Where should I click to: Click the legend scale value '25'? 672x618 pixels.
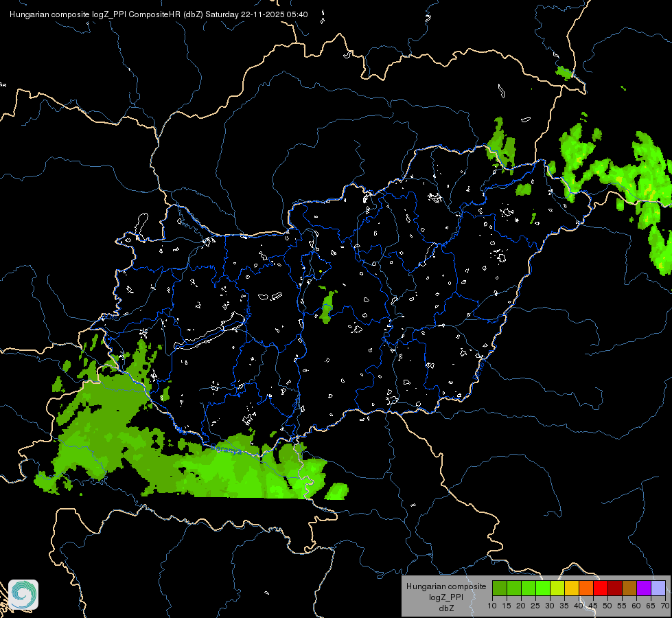tap(535, 606)
